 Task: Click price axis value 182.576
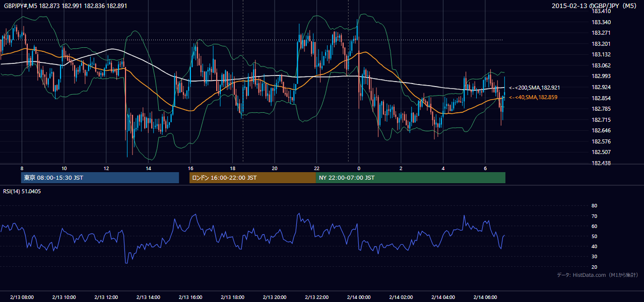[601, 141]
